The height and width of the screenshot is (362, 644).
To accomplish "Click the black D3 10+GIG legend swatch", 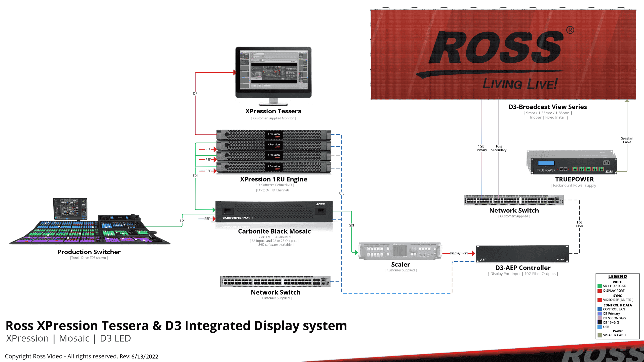I will 600,322.
